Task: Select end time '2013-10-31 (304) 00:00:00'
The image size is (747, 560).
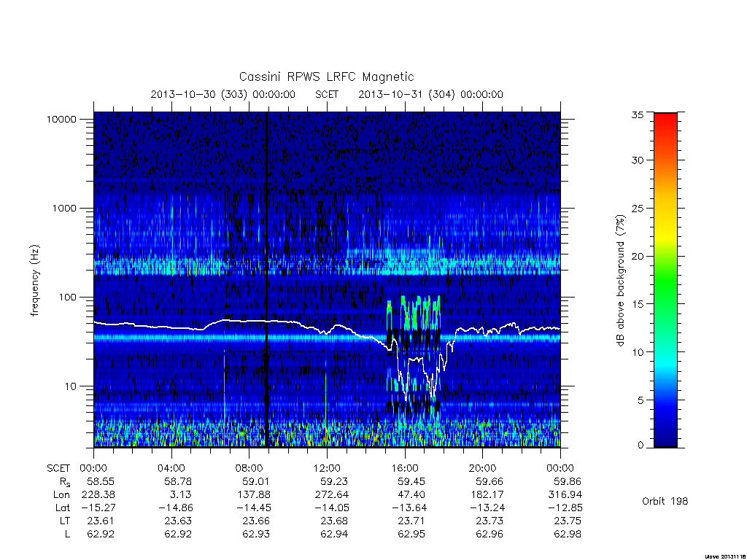Action: point(430,94)
